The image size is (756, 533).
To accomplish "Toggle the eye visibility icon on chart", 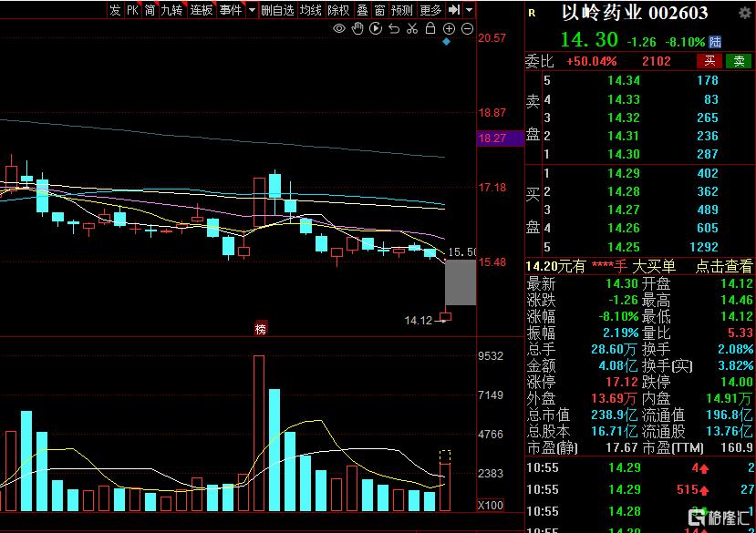I will pyautogui.click(x=339, y=28).
